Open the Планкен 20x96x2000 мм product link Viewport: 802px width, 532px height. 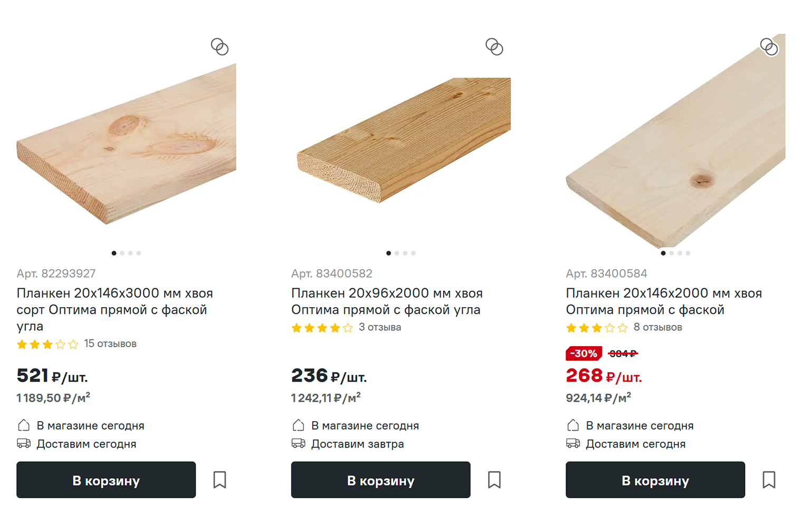tap(387, 301)
